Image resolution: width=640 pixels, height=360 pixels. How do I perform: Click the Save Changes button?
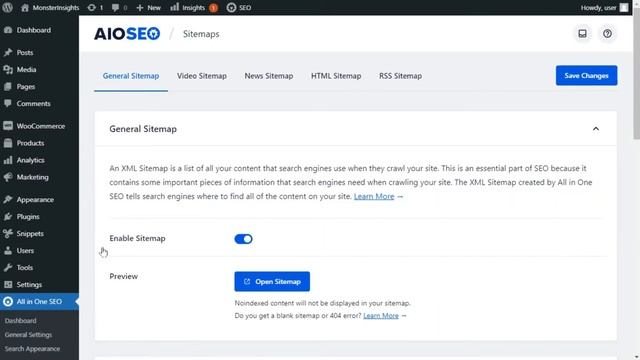587,76
